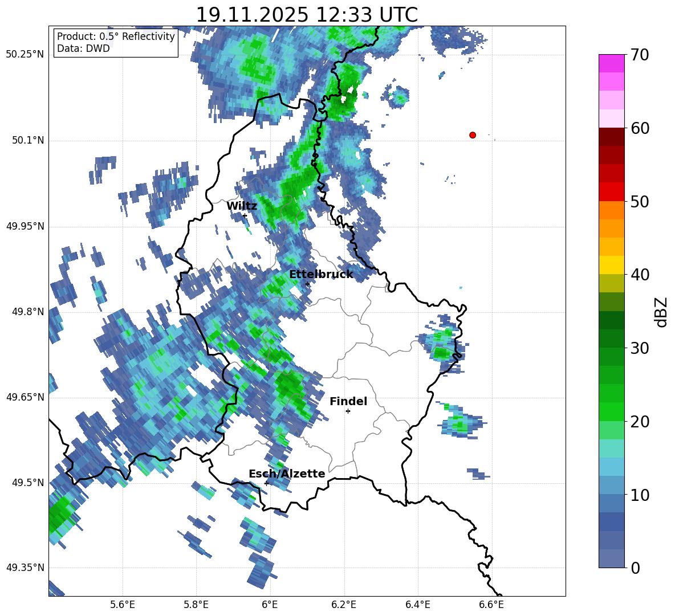Click the colorbar value 20
The width and height of the screenshot is (675, 616).
coord(640,422)
